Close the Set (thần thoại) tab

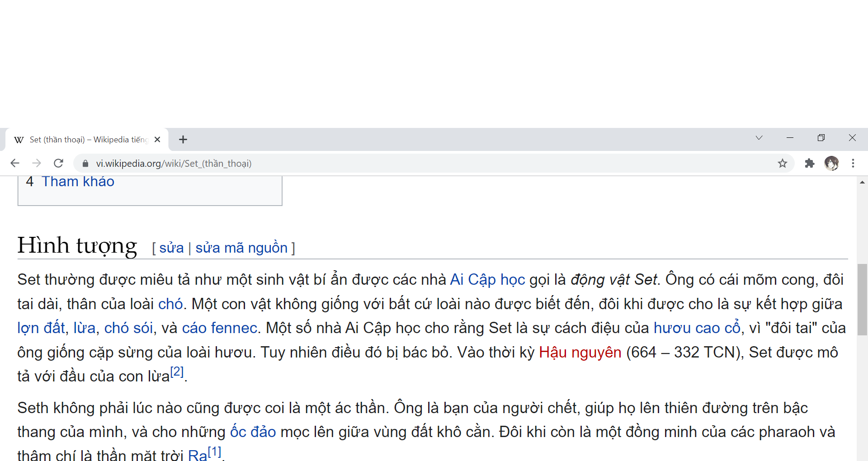(x=157, y=140)
